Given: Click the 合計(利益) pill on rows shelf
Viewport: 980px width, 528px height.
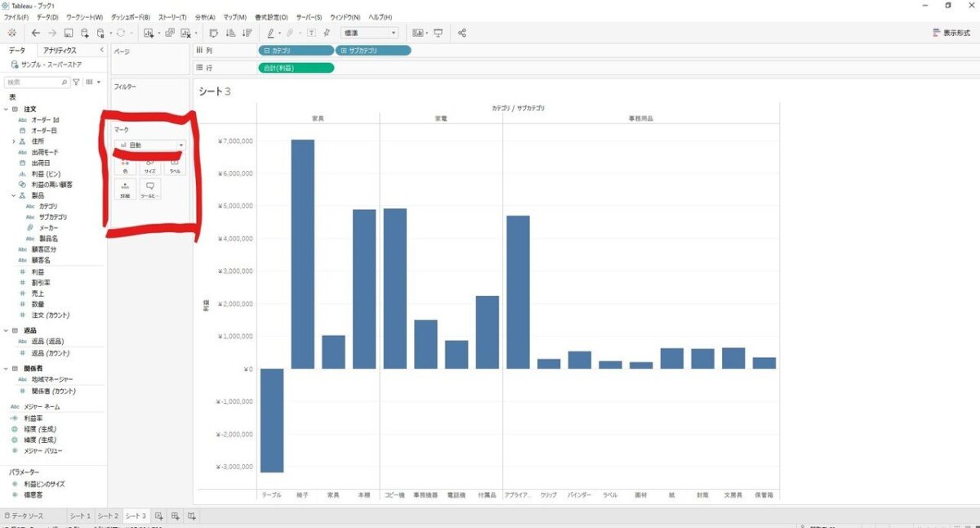Looking at the screenshot, I should (296, 67).
